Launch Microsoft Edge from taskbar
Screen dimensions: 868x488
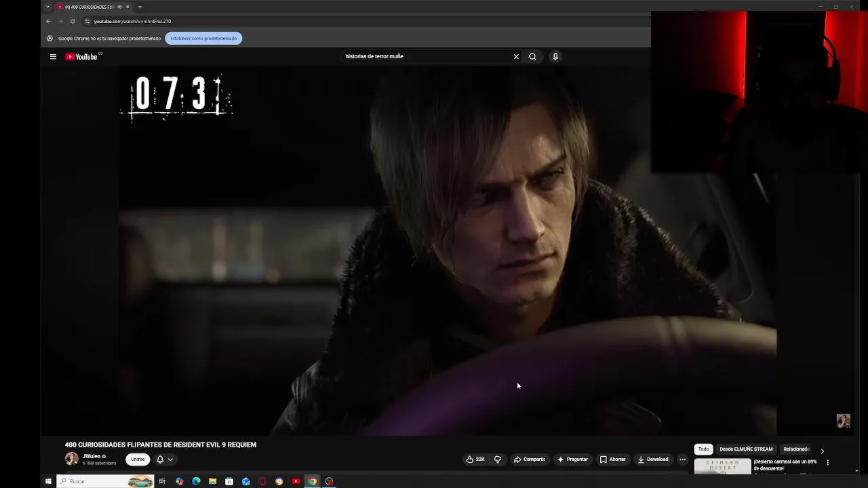(x=196, y=481)
